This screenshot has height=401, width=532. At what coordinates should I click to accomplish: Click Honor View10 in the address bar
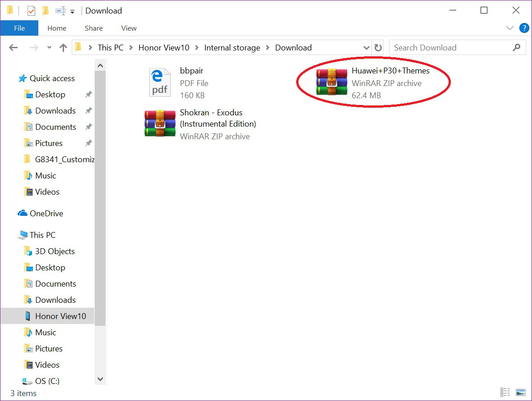(x=164, y=47)
